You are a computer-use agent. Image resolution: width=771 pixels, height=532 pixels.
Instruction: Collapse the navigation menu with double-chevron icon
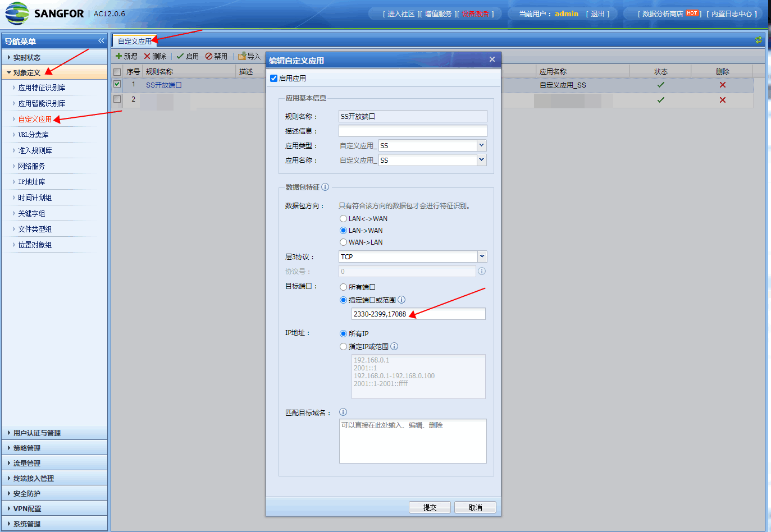point(101,41)
